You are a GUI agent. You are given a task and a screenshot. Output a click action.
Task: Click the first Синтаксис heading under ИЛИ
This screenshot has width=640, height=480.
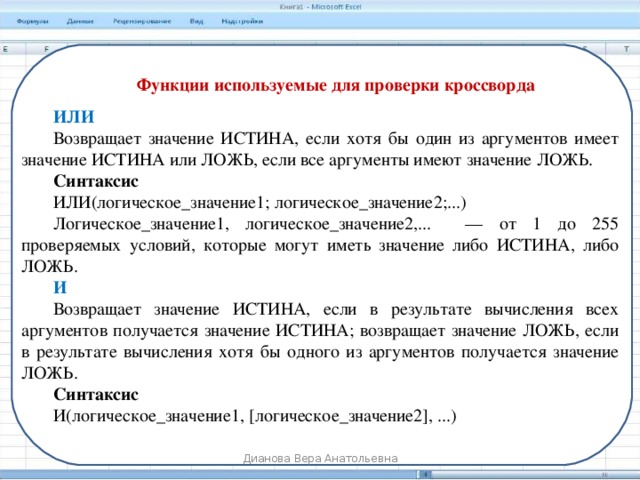96,181
